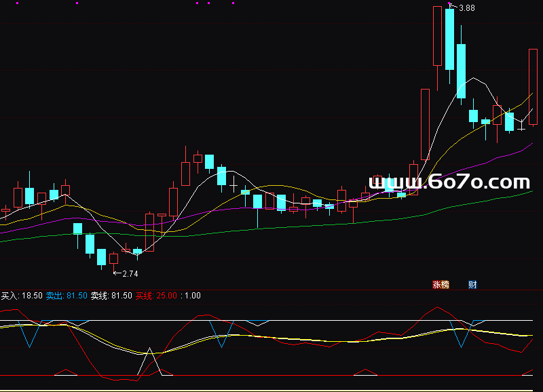The width and height of the screenshot is (543, 392).
Task: Select the 卖出: 81.50 indicator label
Action: pos(66,296)
